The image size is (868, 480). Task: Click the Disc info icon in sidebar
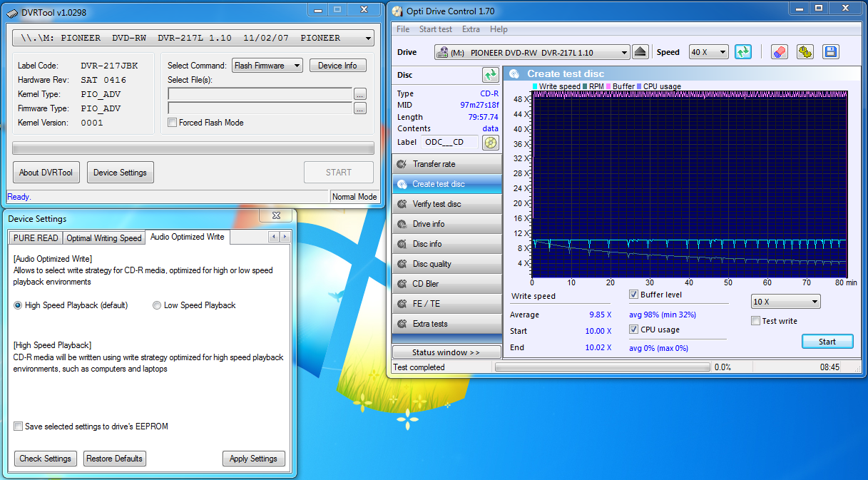402,244
